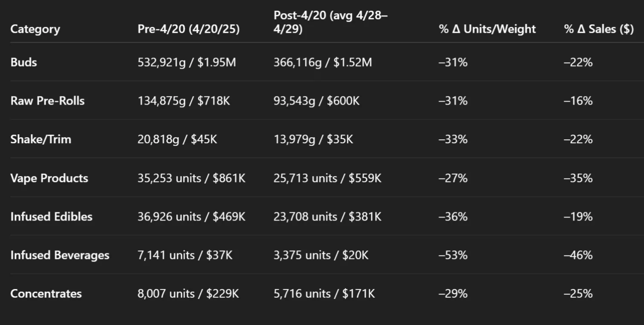Select the Vape Products row label
This screenshot has height=325, width=644.
[x=49, y=178]
